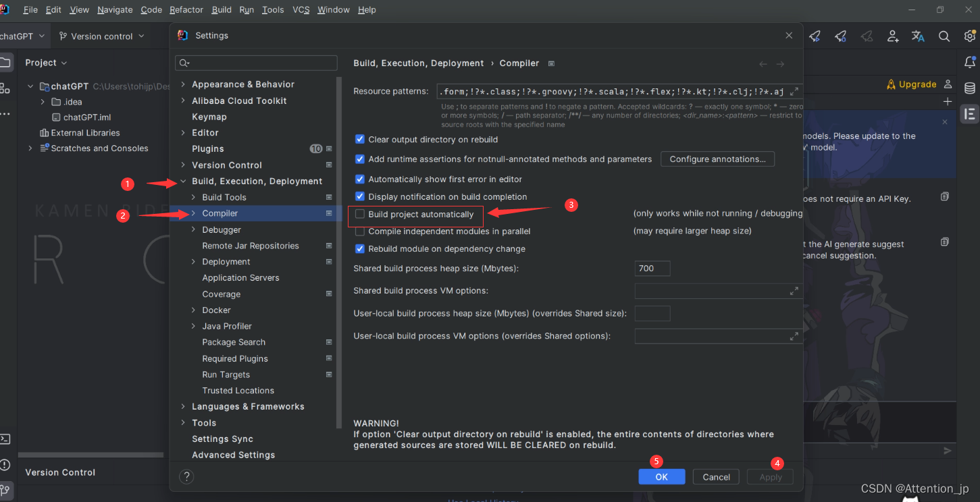Open the Notifications bell icon

pyautogui.click(x=971, y=61)
